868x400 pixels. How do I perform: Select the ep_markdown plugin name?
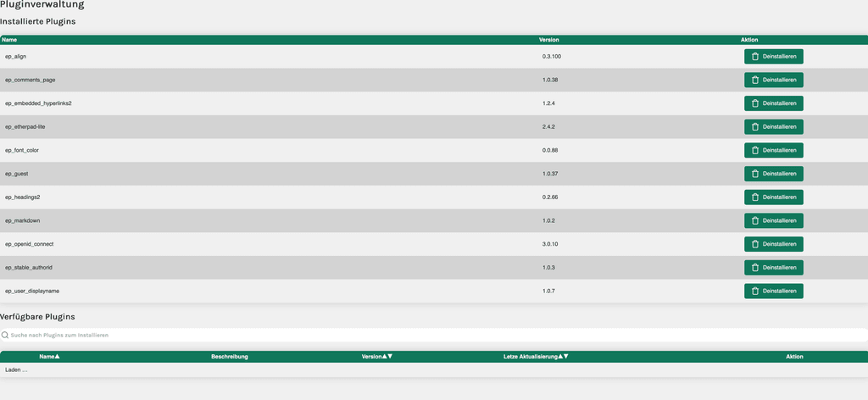[23, 220]
